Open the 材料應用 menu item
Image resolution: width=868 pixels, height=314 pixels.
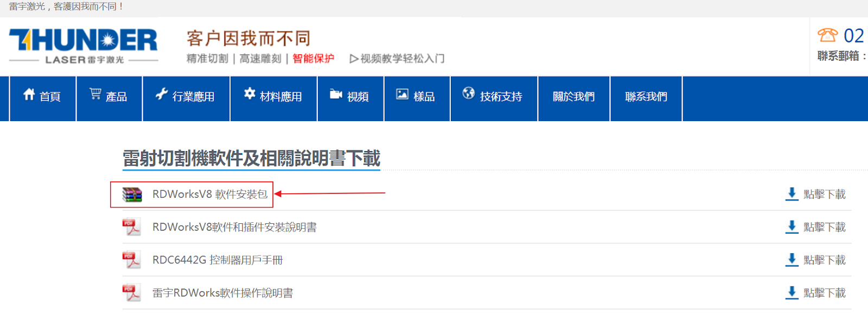[273, 98]
